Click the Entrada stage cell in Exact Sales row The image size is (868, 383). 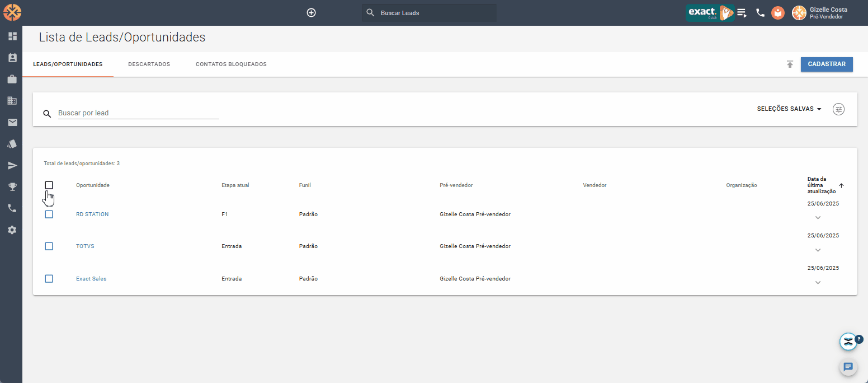pyautogui.click(x=232, y=279)
